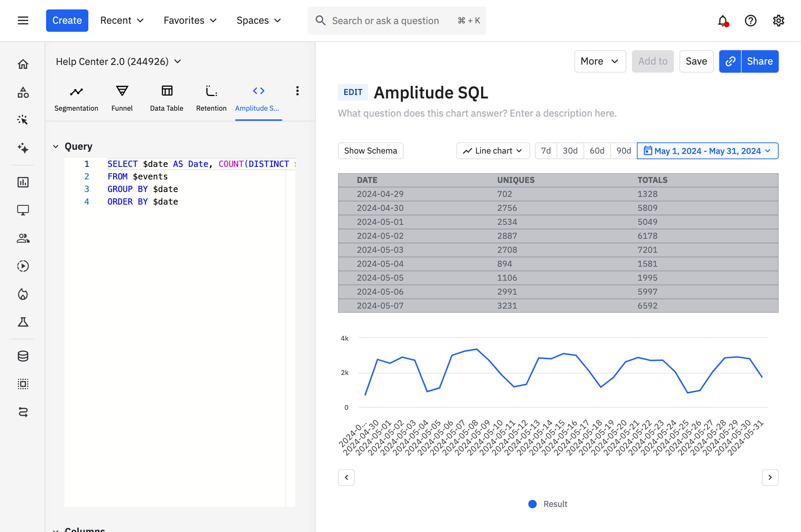Open the Line chart type dropdown

pyautogui.click(x=493, y=151)
